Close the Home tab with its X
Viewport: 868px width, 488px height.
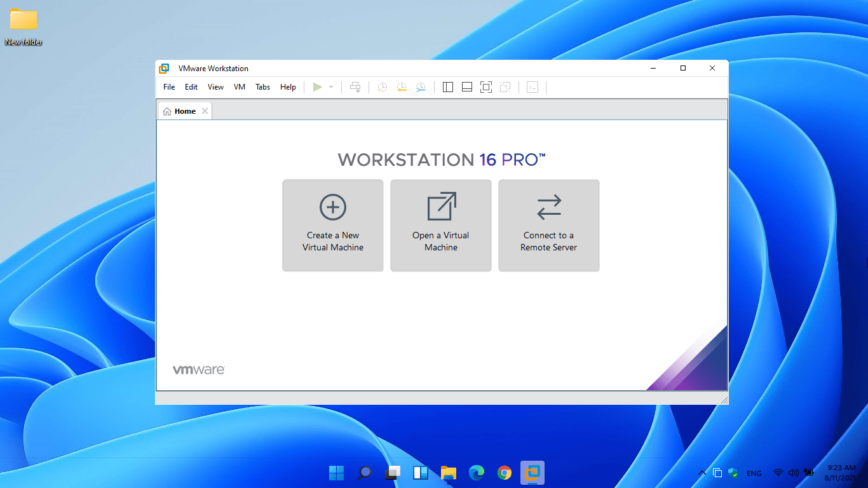[x=205, y=111]
